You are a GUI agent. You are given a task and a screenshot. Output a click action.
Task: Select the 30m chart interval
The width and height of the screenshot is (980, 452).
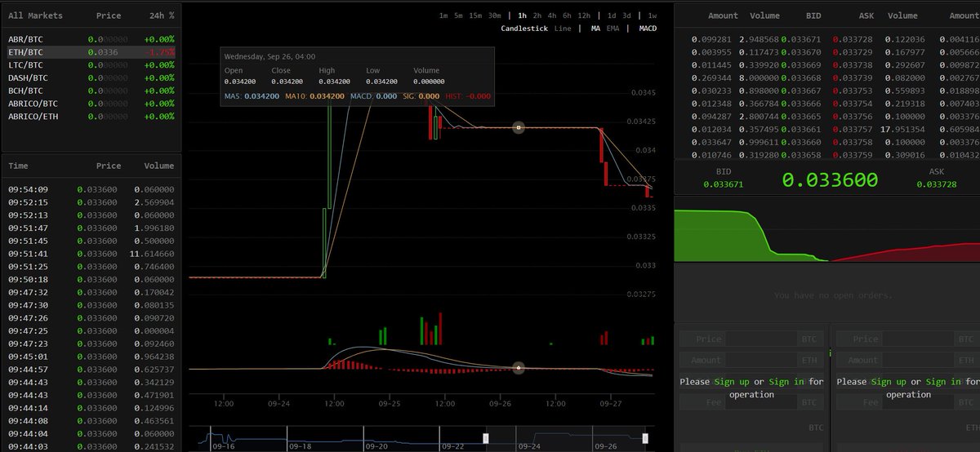(x=495, y=16)
